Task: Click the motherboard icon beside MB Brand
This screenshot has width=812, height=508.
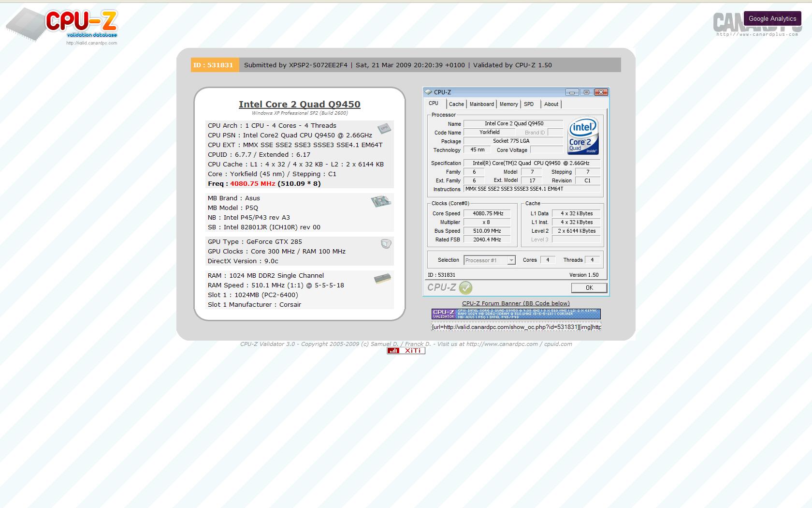Action: [x=381, y=201]
